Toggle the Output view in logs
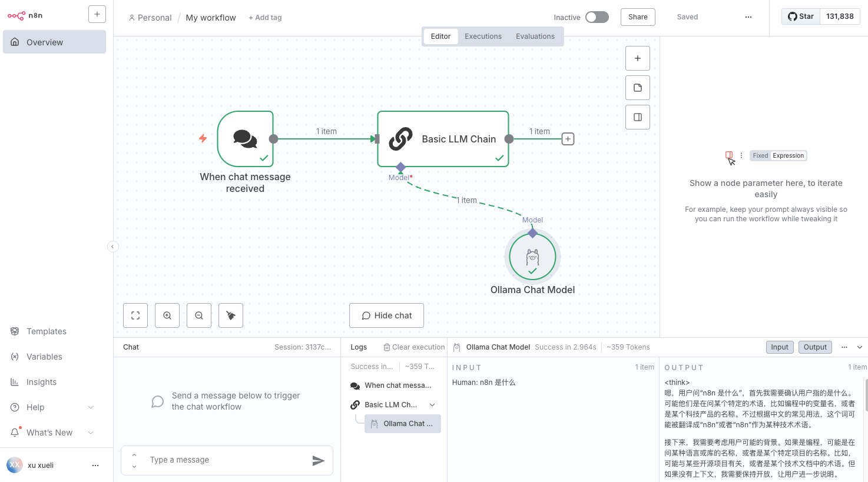The image size is (868, 482). [815, 347]
